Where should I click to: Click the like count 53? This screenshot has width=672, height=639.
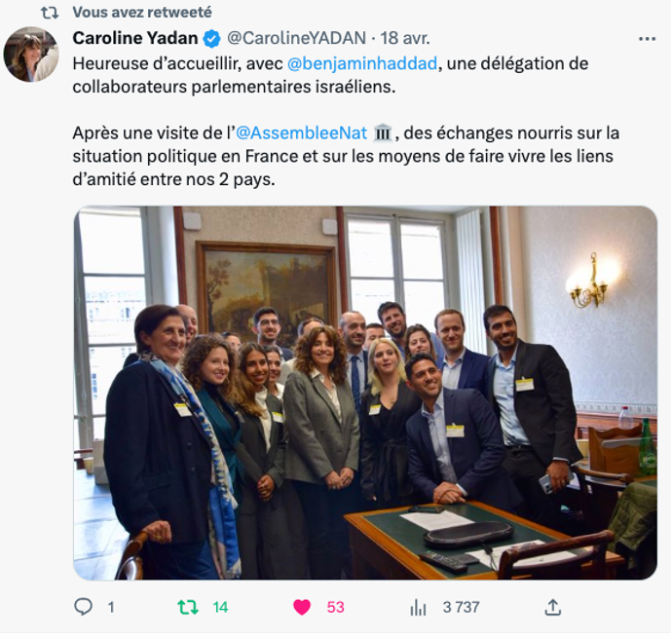tap(335, 607)
